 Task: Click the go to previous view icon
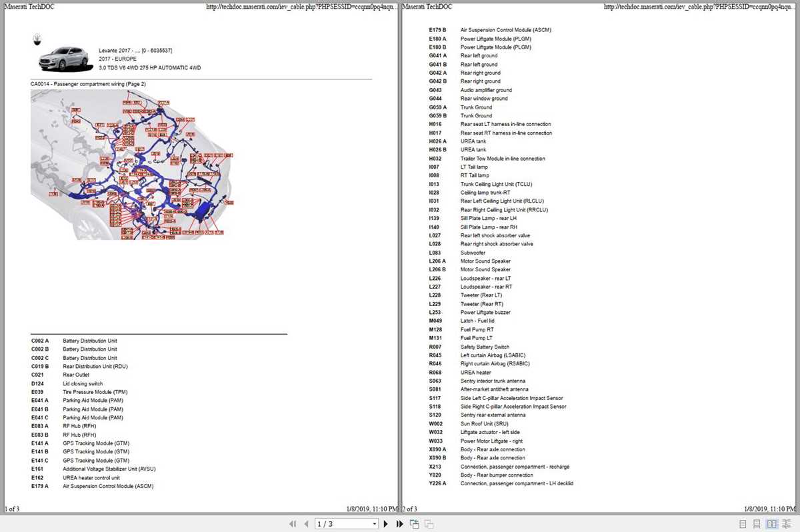click(415, 524)
